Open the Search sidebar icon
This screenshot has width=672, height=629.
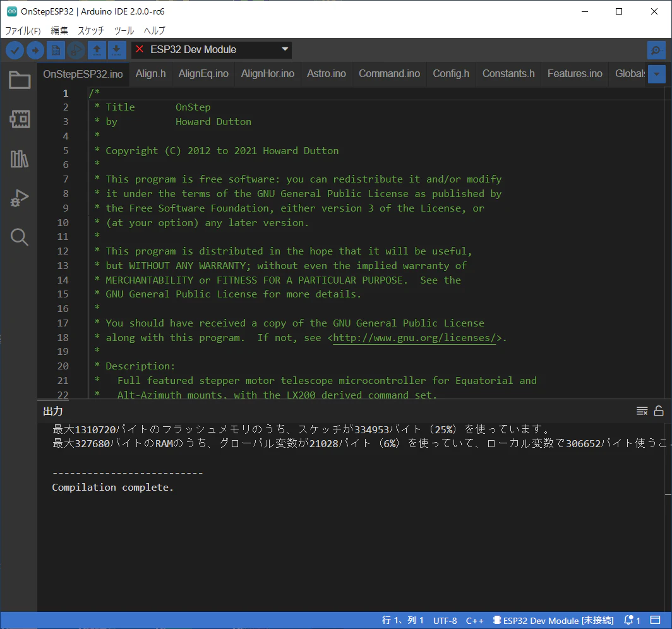(20, 237)
